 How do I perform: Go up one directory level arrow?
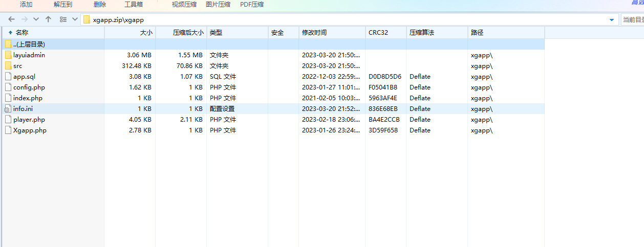(48, 19)
